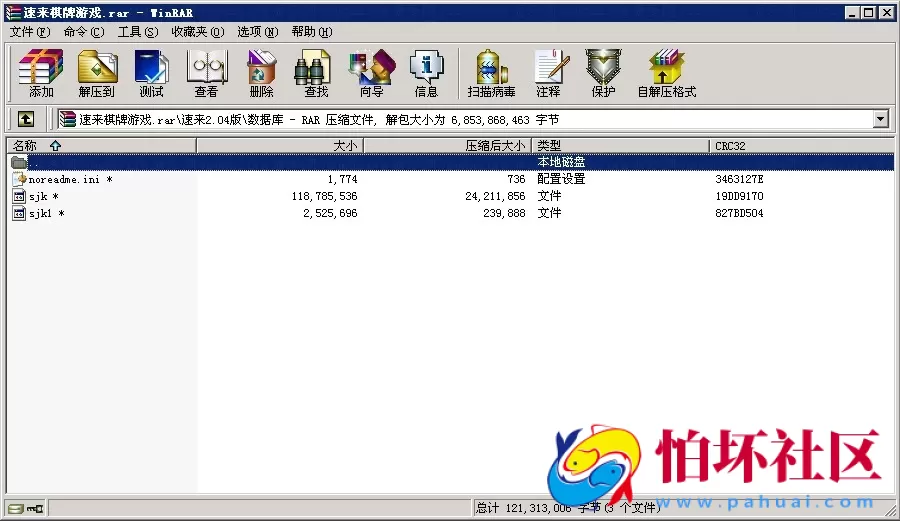
Task: Click status bar total size text
Action: tap(568, 508)
